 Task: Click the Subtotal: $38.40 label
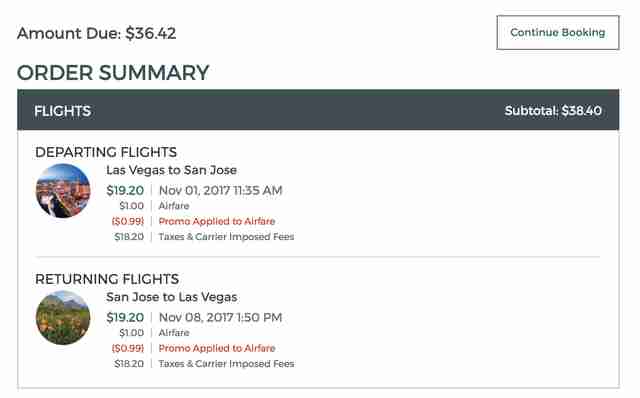click(x=553, y=111)
